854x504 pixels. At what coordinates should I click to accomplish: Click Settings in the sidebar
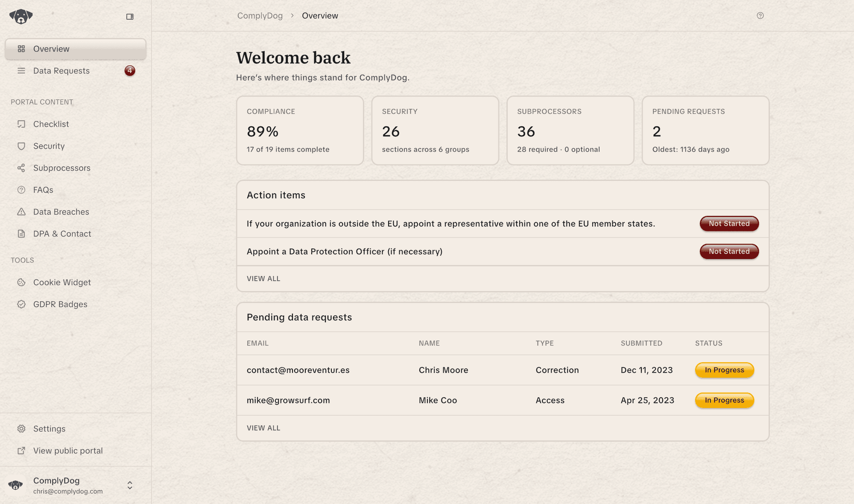point(76,429)
